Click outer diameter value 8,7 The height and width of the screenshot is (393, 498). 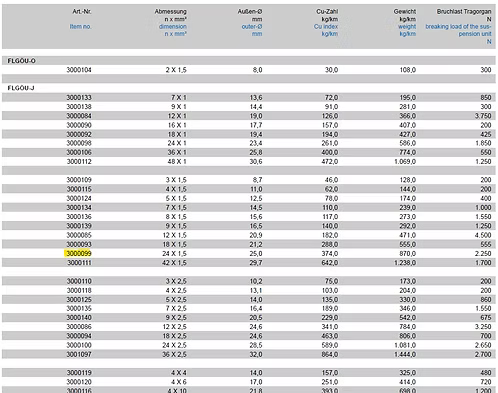coord(257,180)
